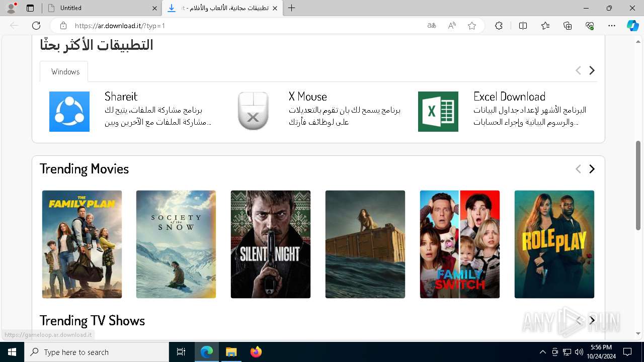This screenshot has width=644, height=362.
Task: Add this page to favorites star
Action: tap(472, 26)
